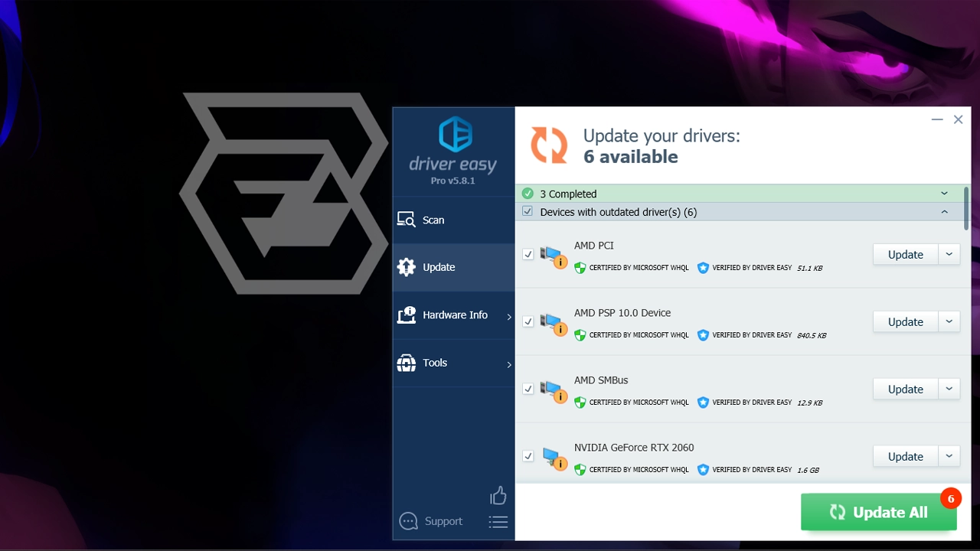Viewport: 980px width, 551px height.
Task: Click the 1.6 GB size text
Action: [808, 470]
